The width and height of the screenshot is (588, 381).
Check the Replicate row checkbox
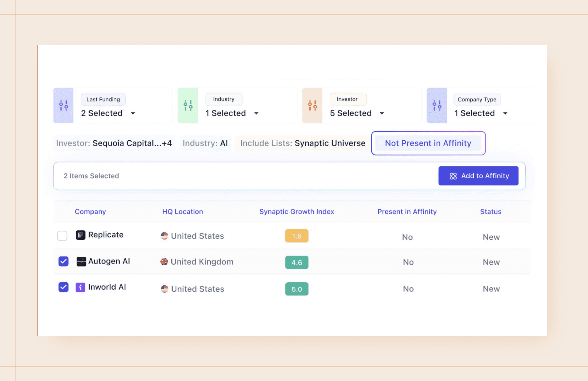click(x=62, y=236)
